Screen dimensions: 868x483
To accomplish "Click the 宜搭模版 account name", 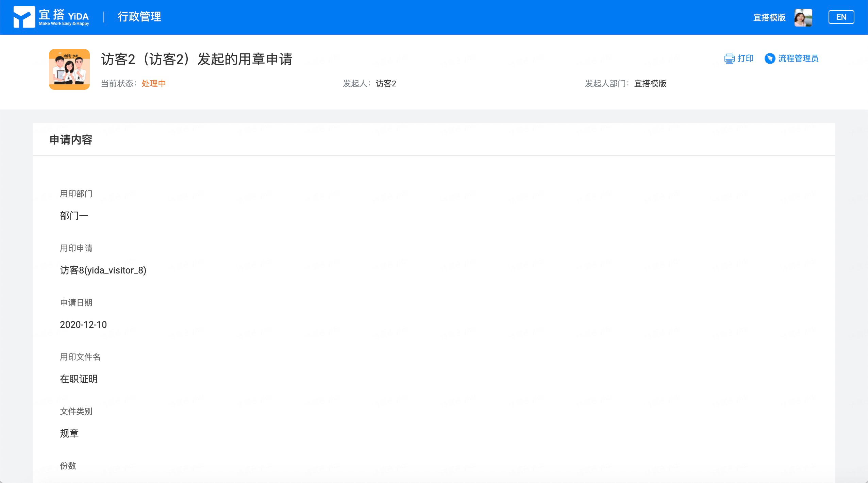I will coord(769,17).
